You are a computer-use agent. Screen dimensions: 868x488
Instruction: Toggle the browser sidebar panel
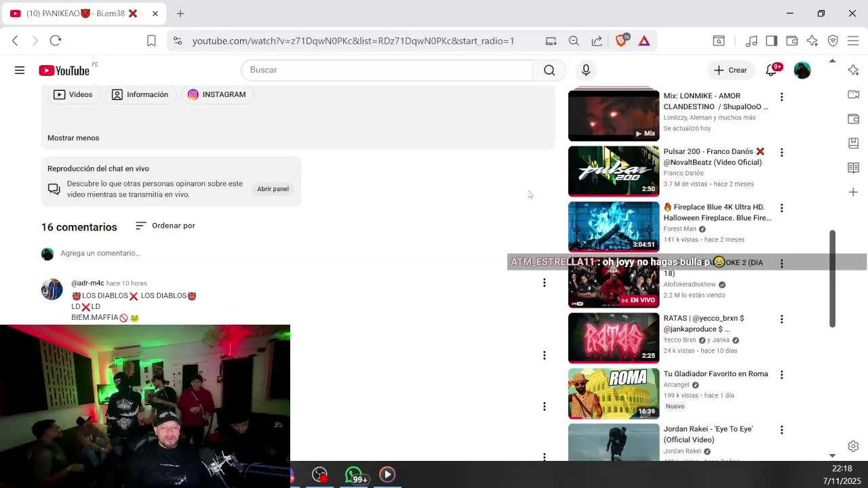click(x=772, y=41)
